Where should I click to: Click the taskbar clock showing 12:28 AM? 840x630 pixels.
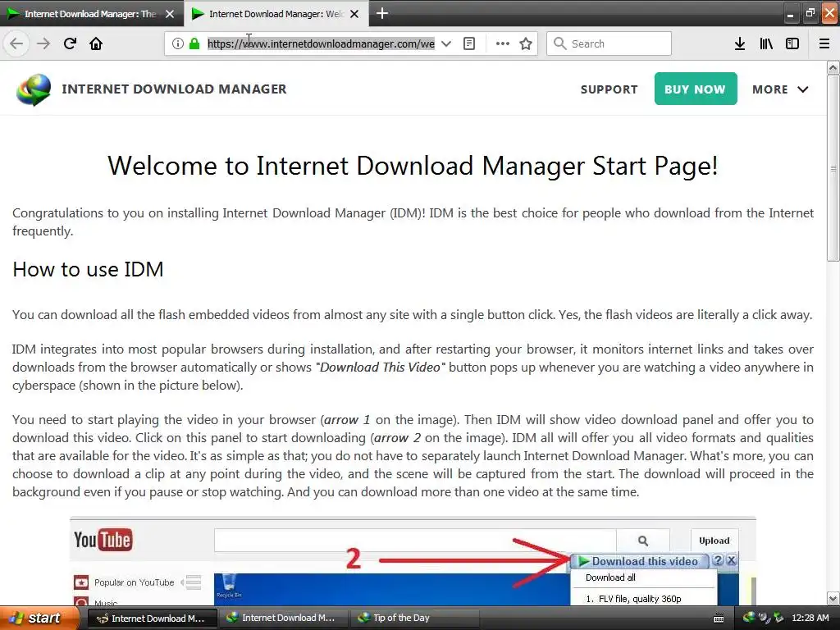pyautogui.click(x=810, y=618)
